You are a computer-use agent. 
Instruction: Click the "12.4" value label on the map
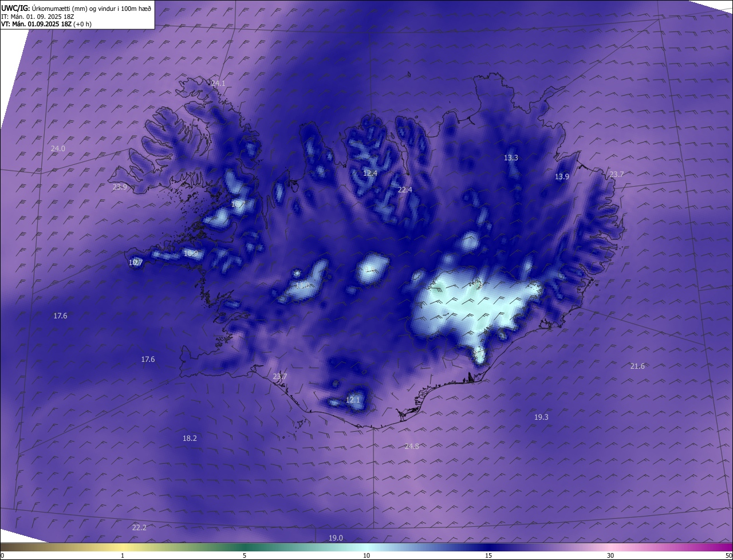click(x=370, y=173)
